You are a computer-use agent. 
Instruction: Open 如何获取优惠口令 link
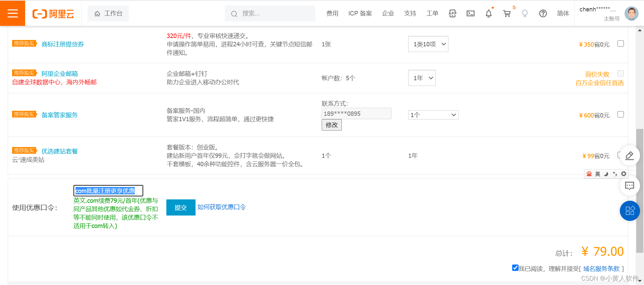coord(221,207)
